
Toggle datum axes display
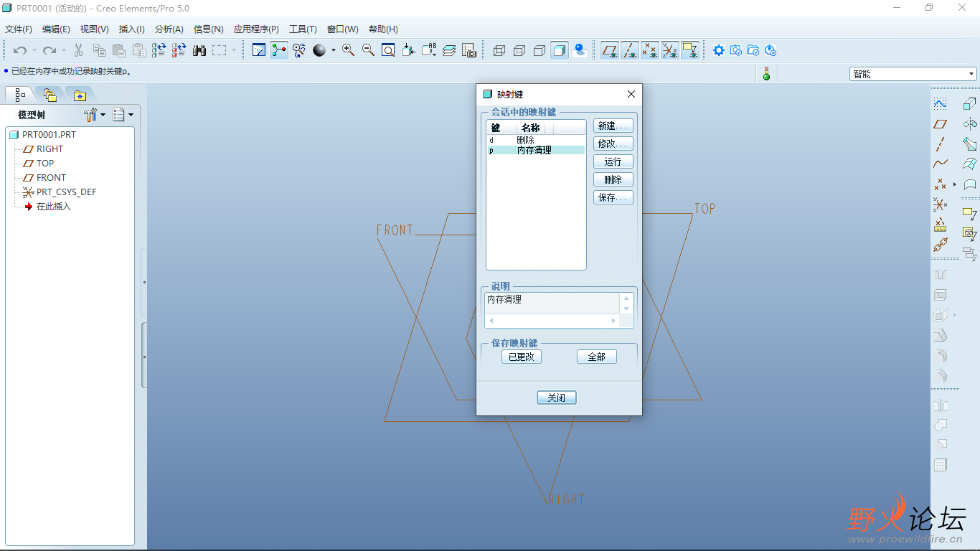pyautogui.click(x=630, y=50)
